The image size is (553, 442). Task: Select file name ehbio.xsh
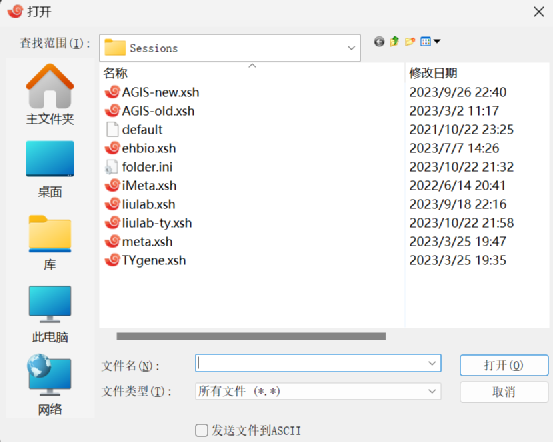click(149, 149)
